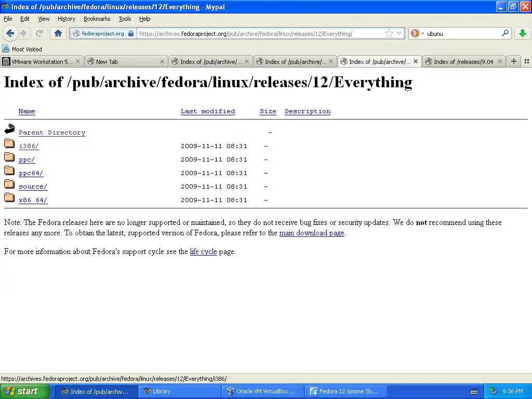
Task: Open the Edit menu
Action: pyautogui.click(x=25, y=19)
